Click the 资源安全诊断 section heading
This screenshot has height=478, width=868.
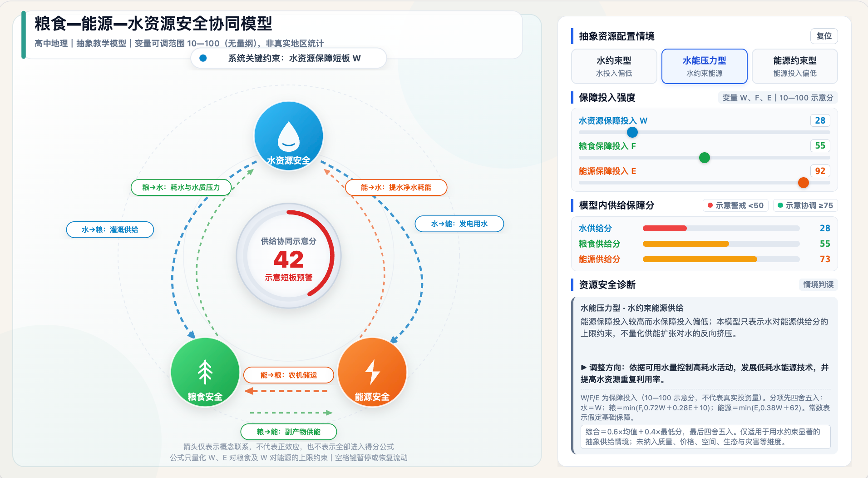tap(607, 284)
